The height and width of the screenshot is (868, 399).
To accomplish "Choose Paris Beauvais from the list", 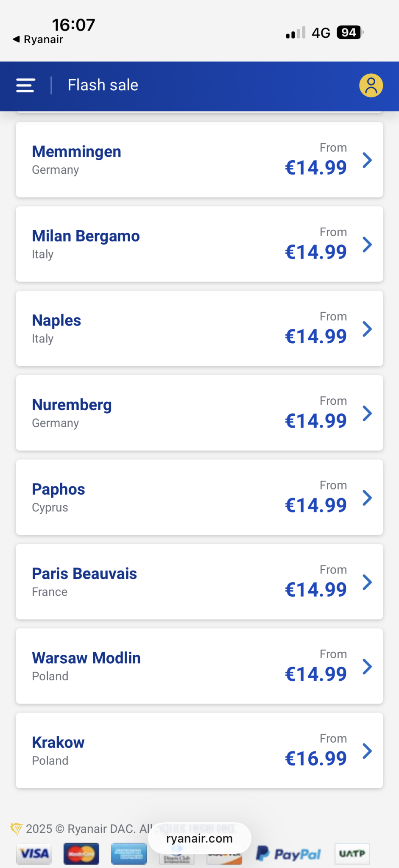I will [x=84, y=573].
